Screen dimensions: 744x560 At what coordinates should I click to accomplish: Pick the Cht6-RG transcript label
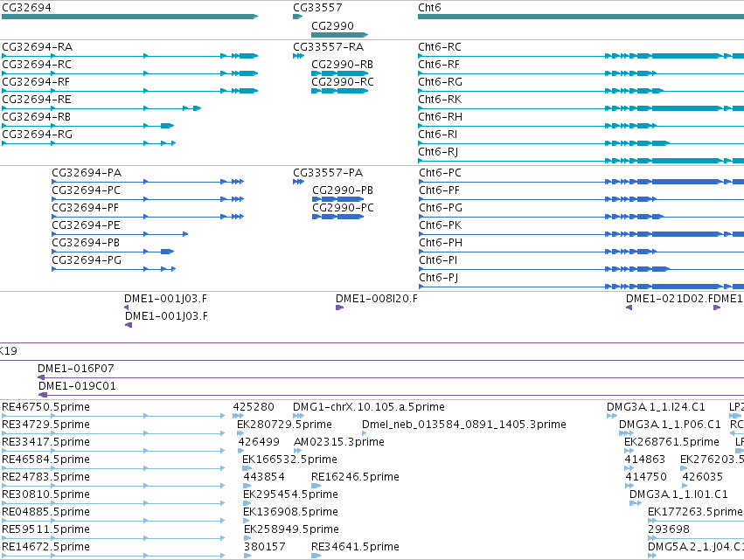[x=441, y=82]
